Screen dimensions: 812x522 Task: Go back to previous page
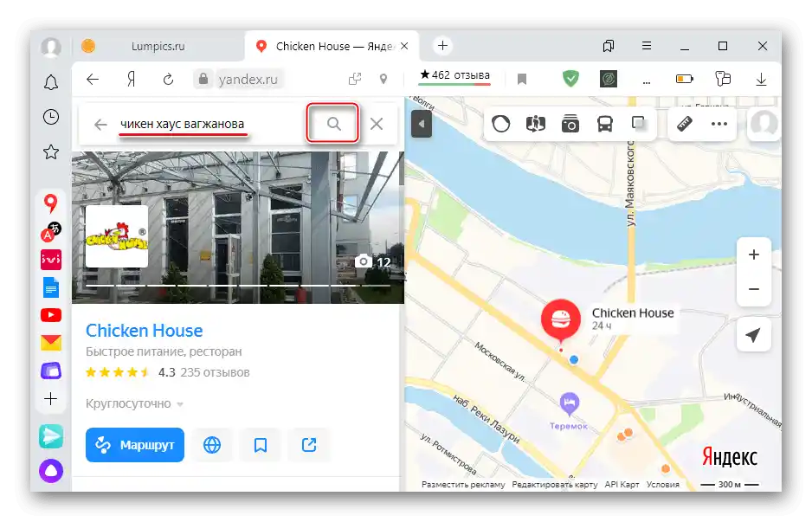(93, 80)
